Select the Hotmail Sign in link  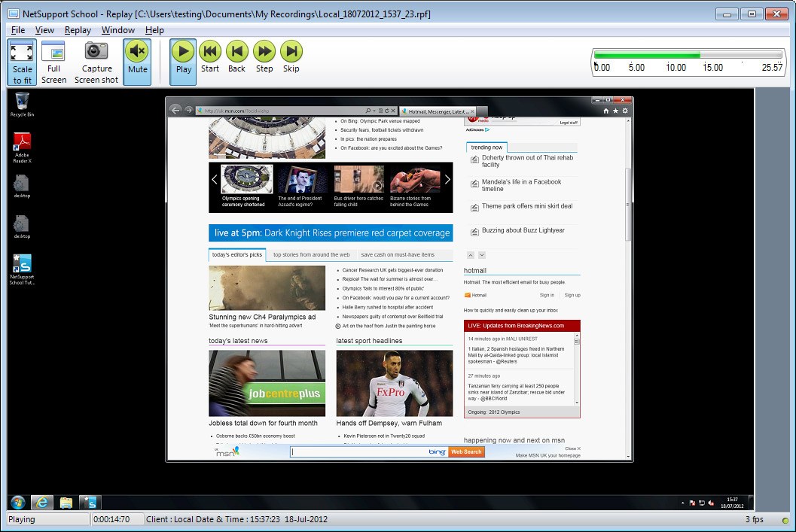pos(548,295)
